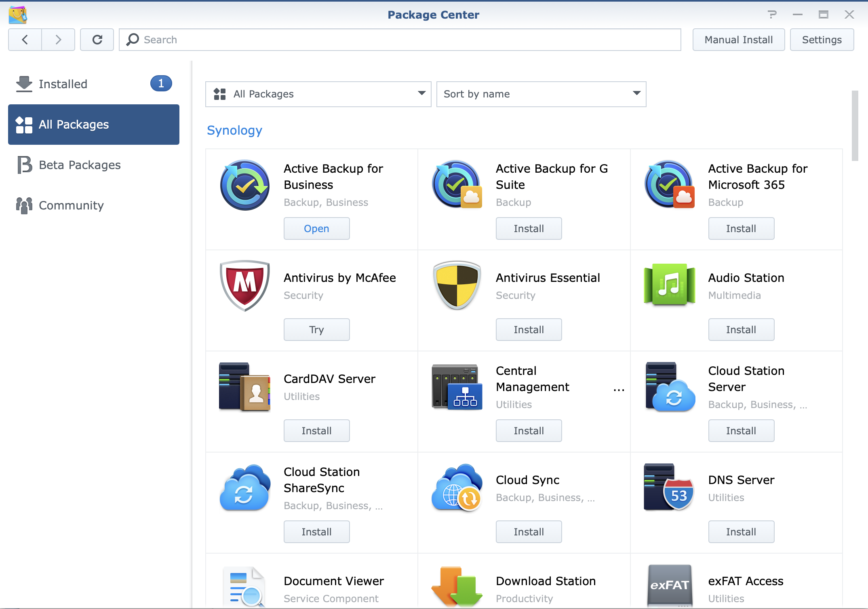
Task: Click the Synology section heading
Action: [234, 130]
